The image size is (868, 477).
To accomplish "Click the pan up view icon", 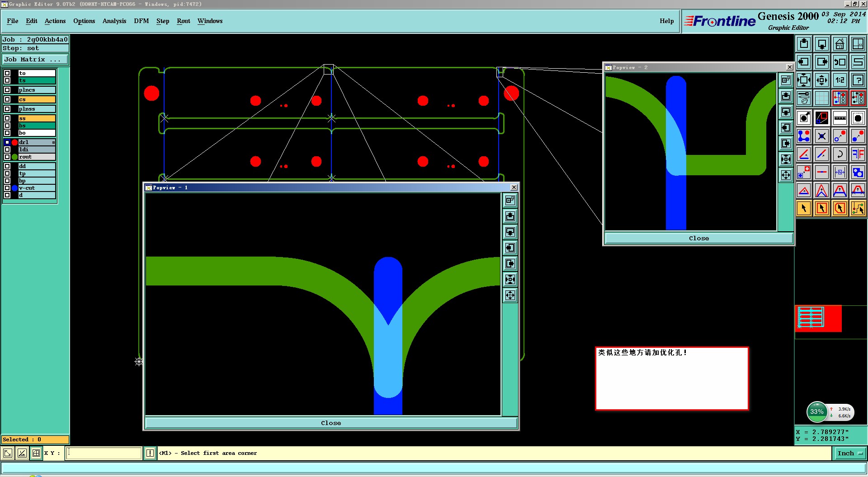I will click(804, 44).
